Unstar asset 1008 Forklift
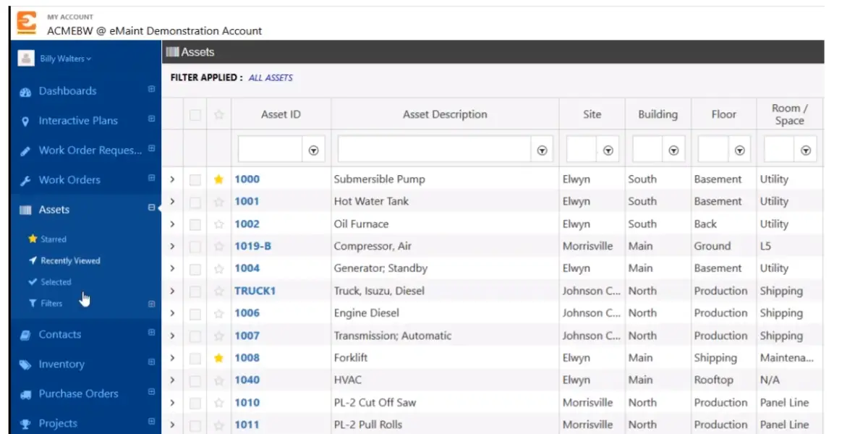The width and height of the screenshot is (868, 434). [218, 358]
